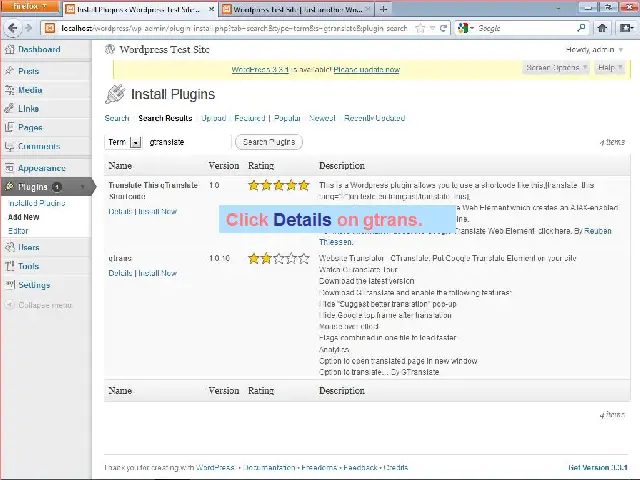Image resolution: width=640 pixels, height=480 pixels.
Task: Open the address bar history dropdown arrow
Action: click(432, 28)
